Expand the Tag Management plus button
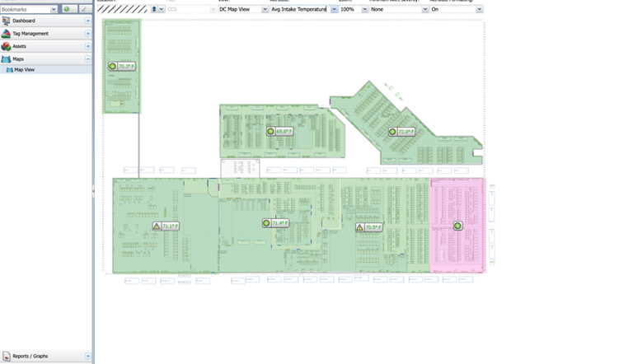This screenshot has height=364, width=633. pos(87,34)
